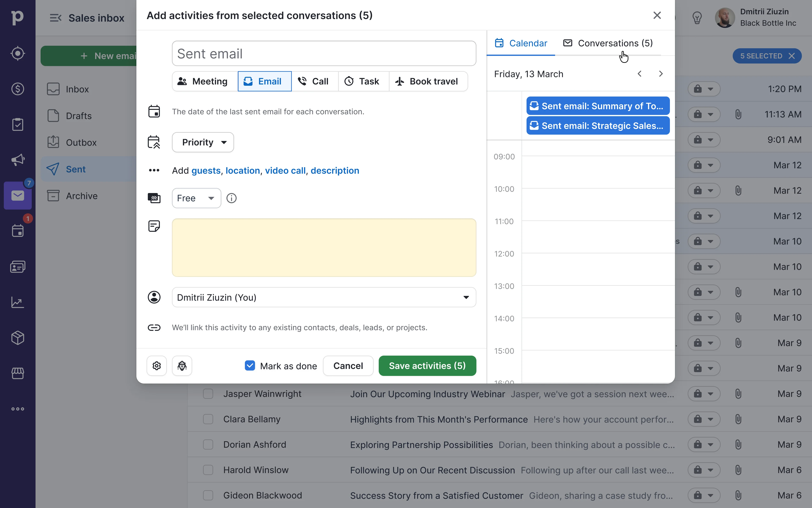Click the Sent email subject field
Image resolution: width=812 pixels, height=508 pixels.
pos(324,54)
